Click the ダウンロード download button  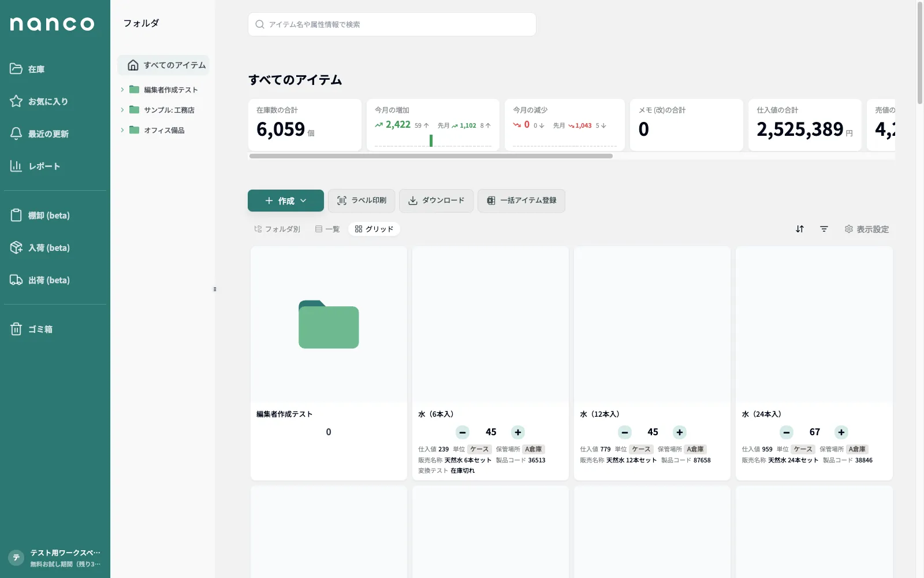tap(436, 201)
